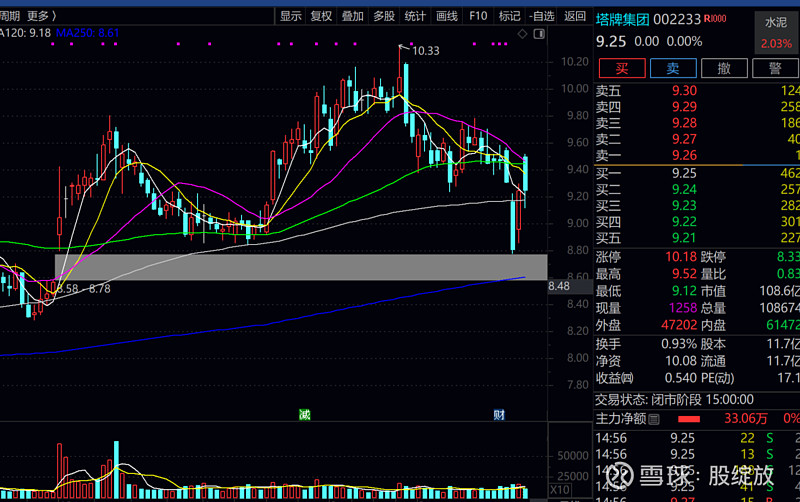Select the 画线 drawing tool
Image resolution: width=800 pixels, height=502 pixels.
click(x=447, y=16)
